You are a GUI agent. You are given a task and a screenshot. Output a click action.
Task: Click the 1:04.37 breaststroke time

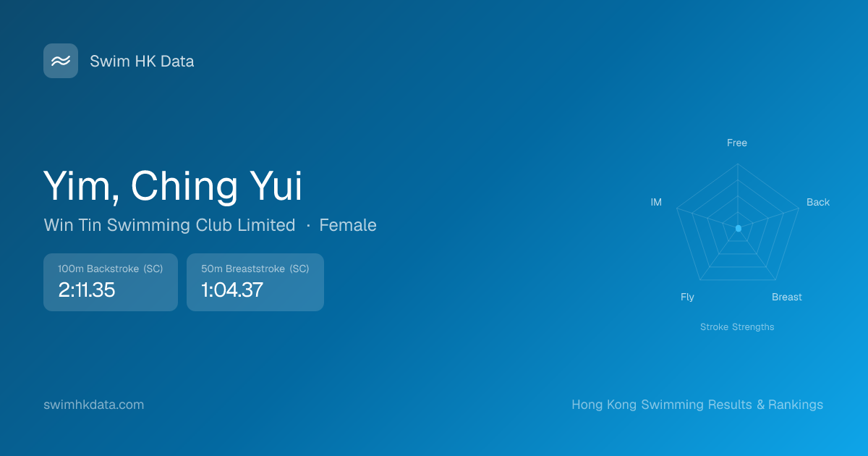(x=232, y=290)
